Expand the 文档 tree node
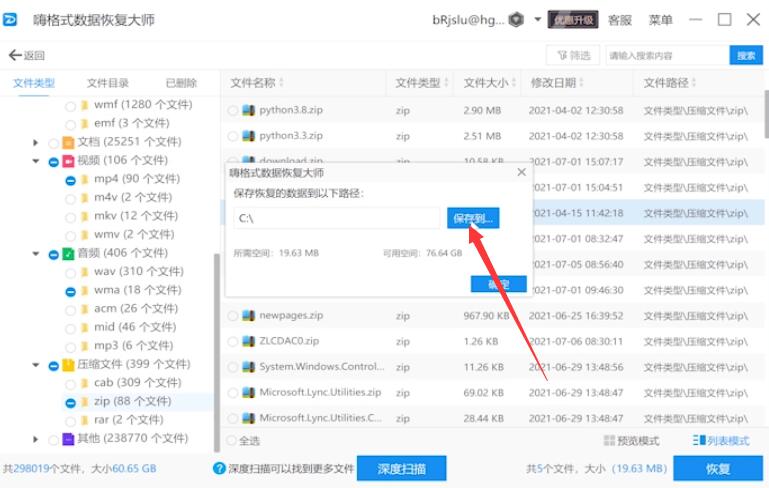Screen dimensions: 769x488 pos(35,142)
